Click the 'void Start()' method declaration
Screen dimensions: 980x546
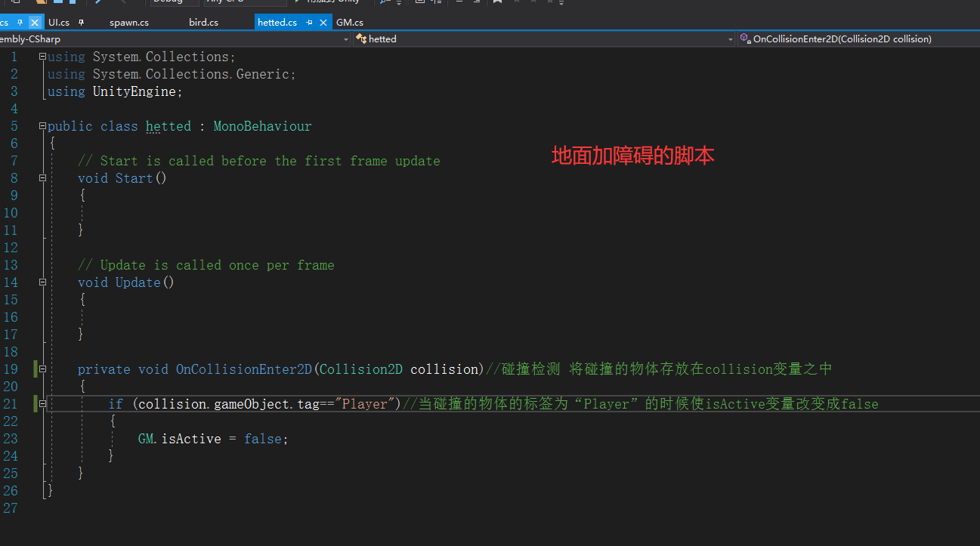click(122, 178)
